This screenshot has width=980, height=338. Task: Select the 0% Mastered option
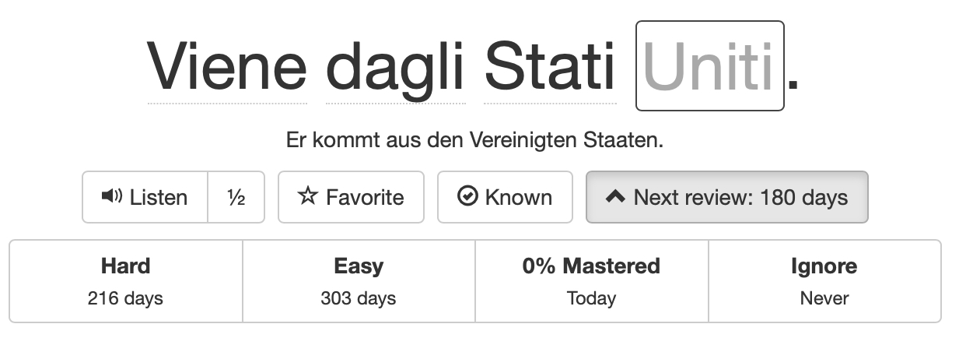591,281
